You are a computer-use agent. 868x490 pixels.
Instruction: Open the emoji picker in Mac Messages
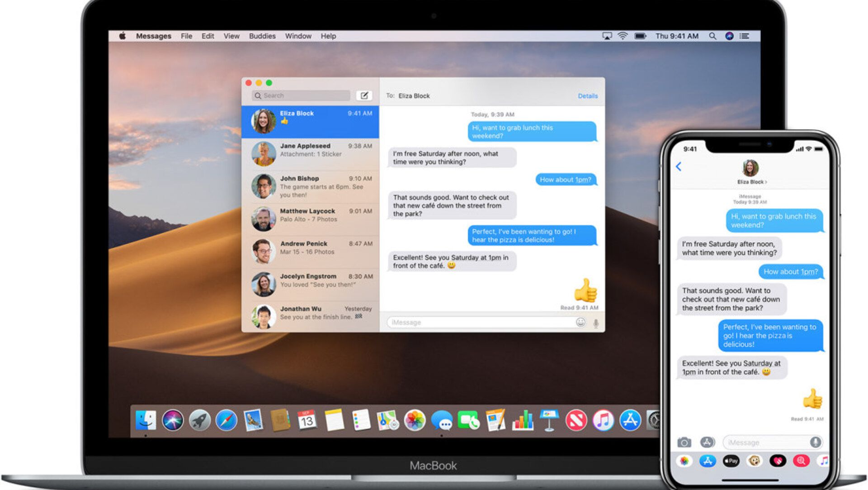pos(581,322)
